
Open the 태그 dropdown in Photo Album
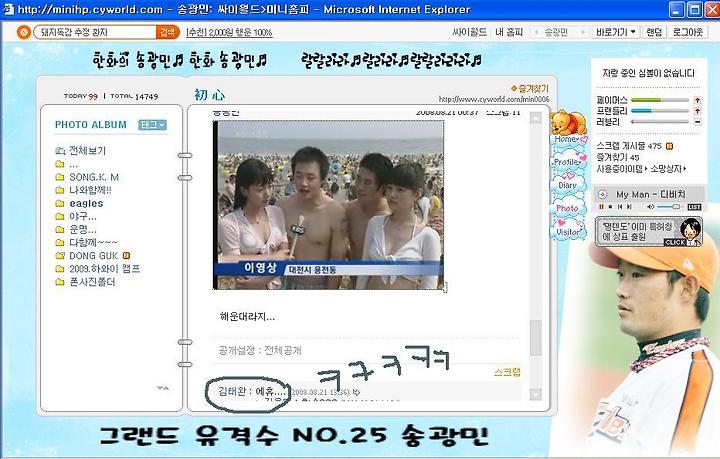[152, 125]
